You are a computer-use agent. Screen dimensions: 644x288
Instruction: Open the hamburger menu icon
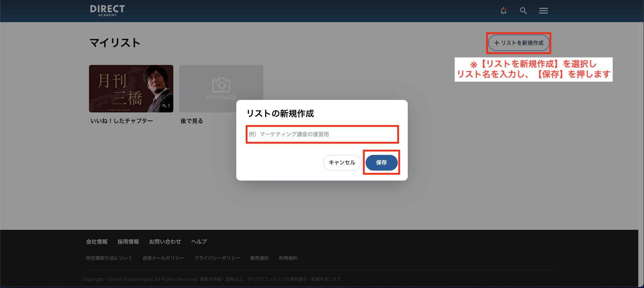[544, 11]
